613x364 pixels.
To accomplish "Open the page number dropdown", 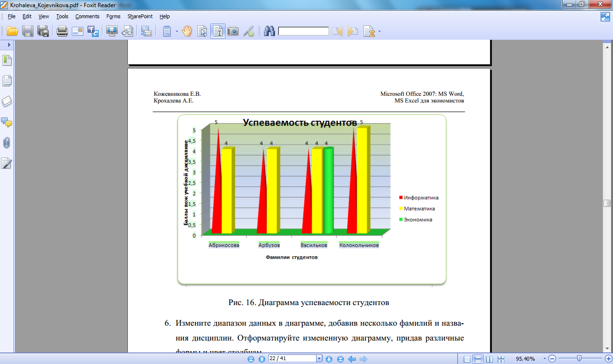I will pyautogui.click(x=319, y=358).
